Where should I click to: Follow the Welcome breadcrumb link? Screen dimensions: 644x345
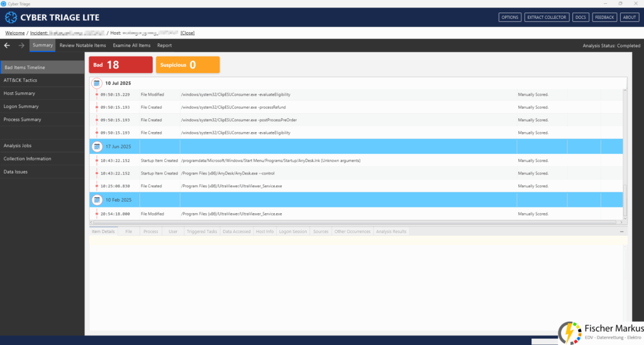pyautogui.click(x=15, y=33)
